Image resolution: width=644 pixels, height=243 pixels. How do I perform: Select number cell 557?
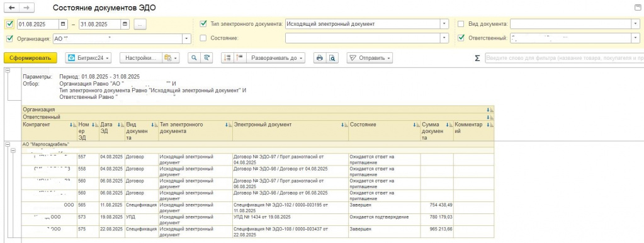pyautogui.click(x=88, y=159)
